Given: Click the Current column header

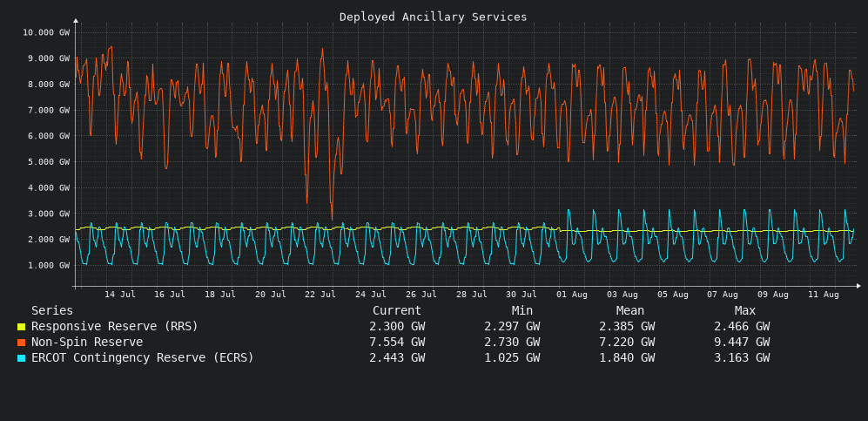Looking at the screenshot, I should pyautogui.click(x=397, y=311).
